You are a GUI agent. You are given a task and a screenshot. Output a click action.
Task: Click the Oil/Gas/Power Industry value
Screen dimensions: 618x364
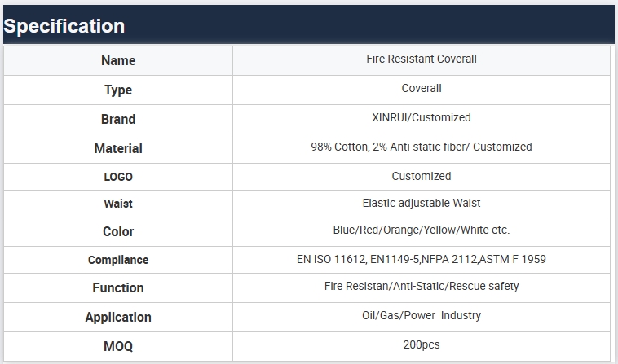[x=422, y=316]
